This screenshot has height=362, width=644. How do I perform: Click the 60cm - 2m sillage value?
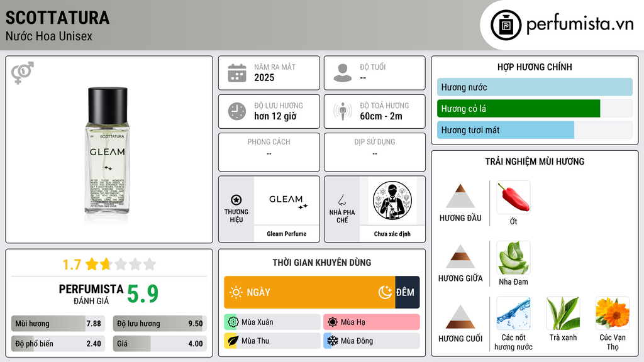tap(381, 116)
